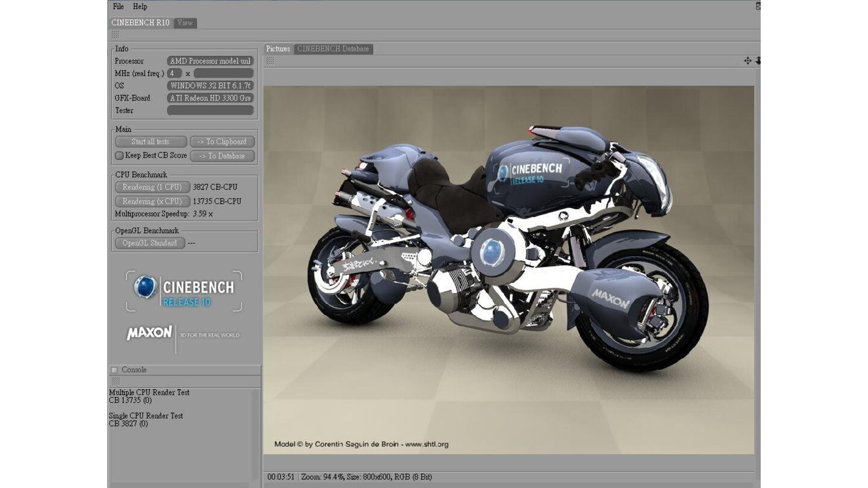Viewport: 868px width, 488px height.
Task: Click console line CB 13735 (0)
Action: (130, 401)
